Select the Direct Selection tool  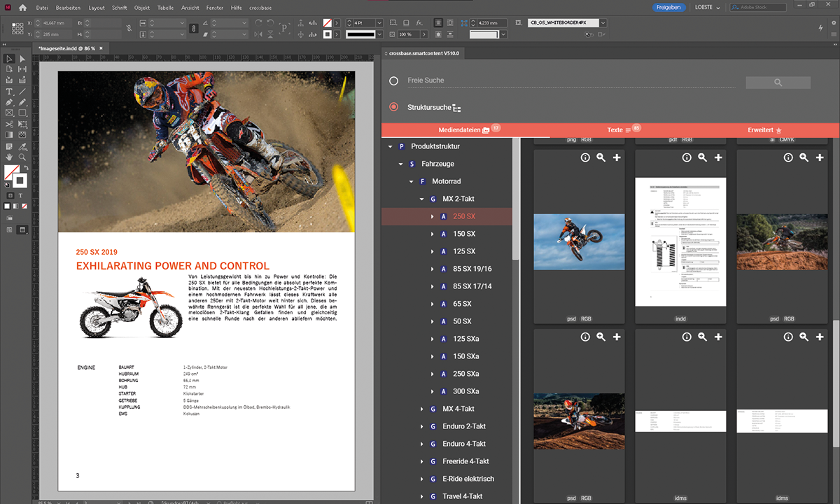[x=22, y=59]
